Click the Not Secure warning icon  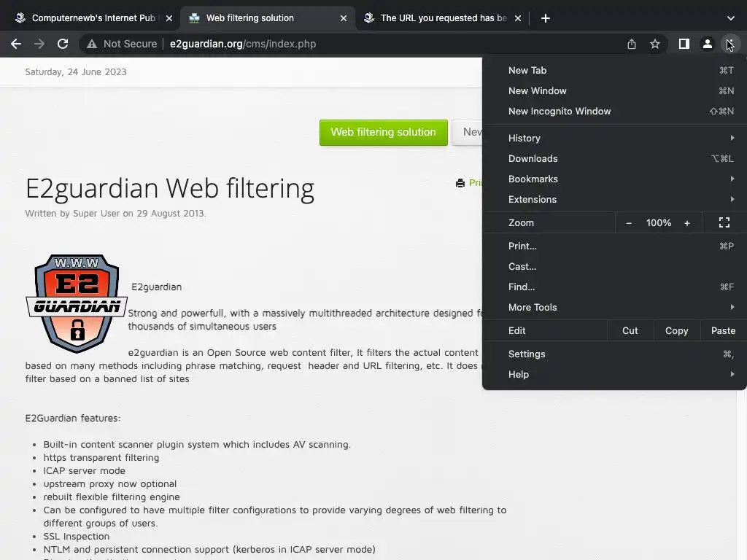pos(91,44)
